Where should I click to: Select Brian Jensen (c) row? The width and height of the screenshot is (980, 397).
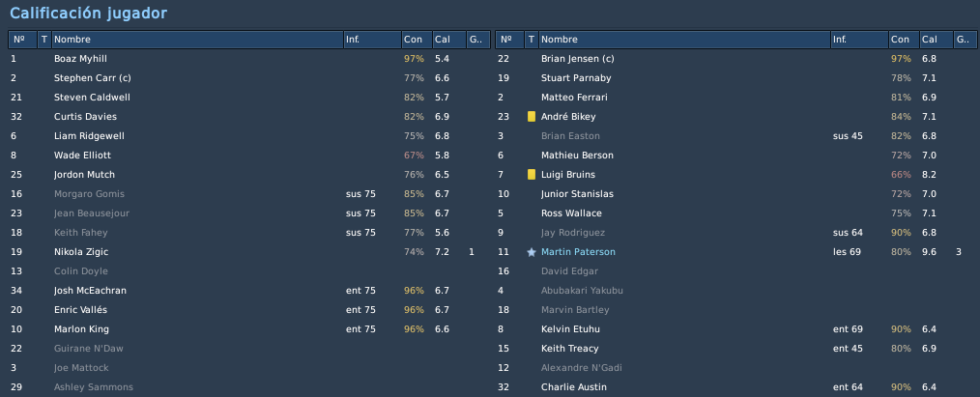pos(735,59)
